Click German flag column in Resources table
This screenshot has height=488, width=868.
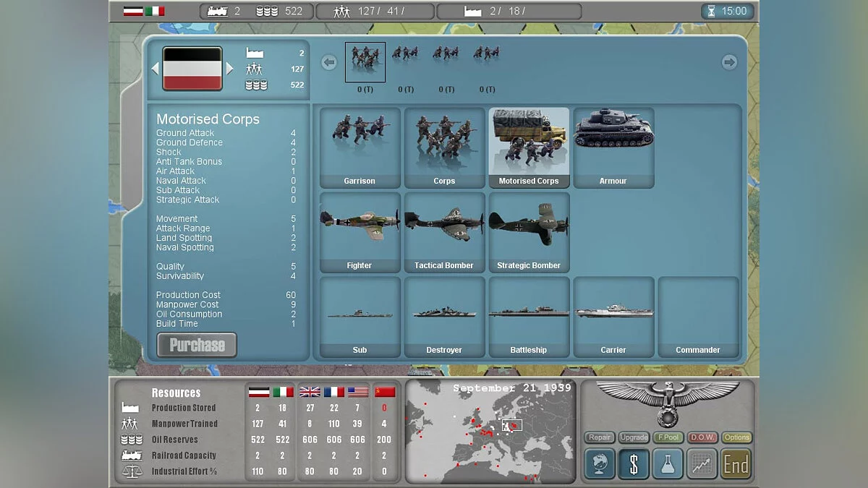(258, 392)
